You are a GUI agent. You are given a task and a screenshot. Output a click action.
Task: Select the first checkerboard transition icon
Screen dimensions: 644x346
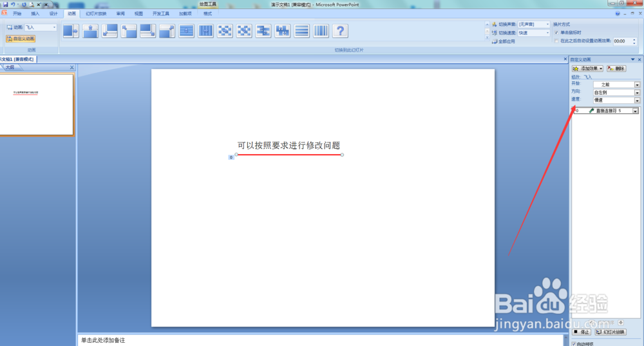[225, 31]
